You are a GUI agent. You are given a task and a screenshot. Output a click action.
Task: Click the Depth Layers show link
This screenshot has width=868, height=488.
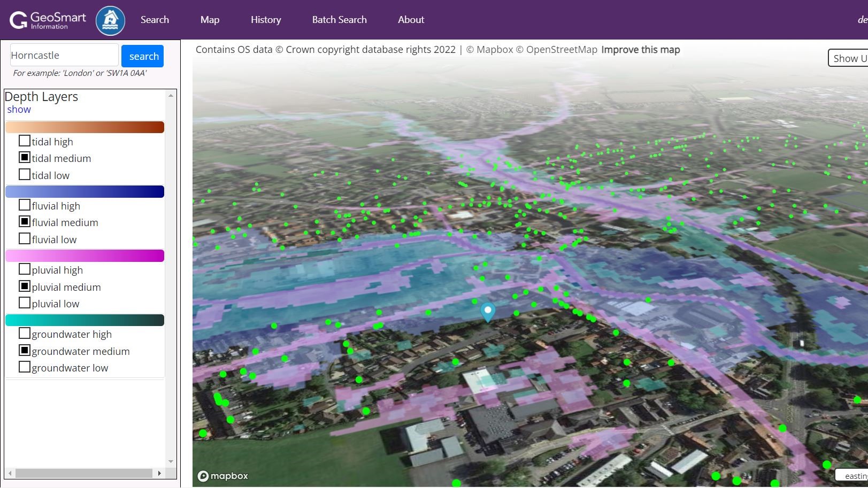tap(19, 110)
